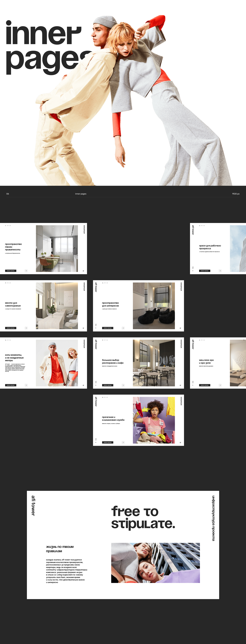Click back arrow on 'пространство для интересов' slide
The image size is (246, 644).
[x=96, y=328]
